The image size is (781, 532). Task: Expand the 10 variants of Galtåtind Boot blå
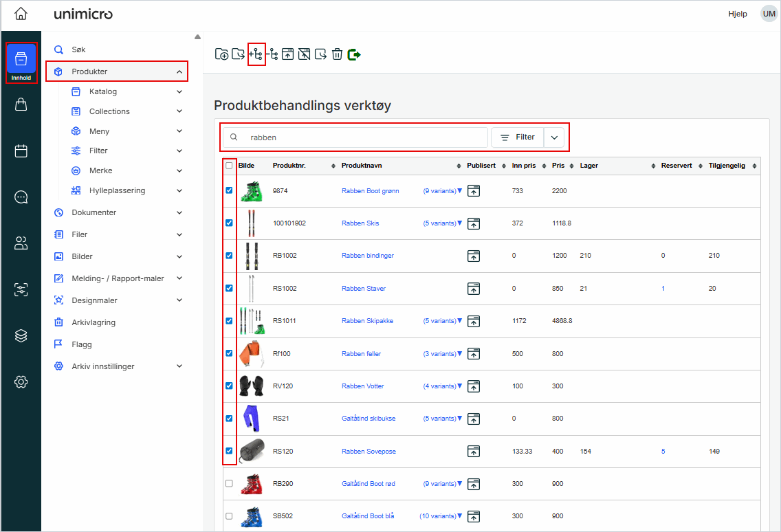coord(441,516)
